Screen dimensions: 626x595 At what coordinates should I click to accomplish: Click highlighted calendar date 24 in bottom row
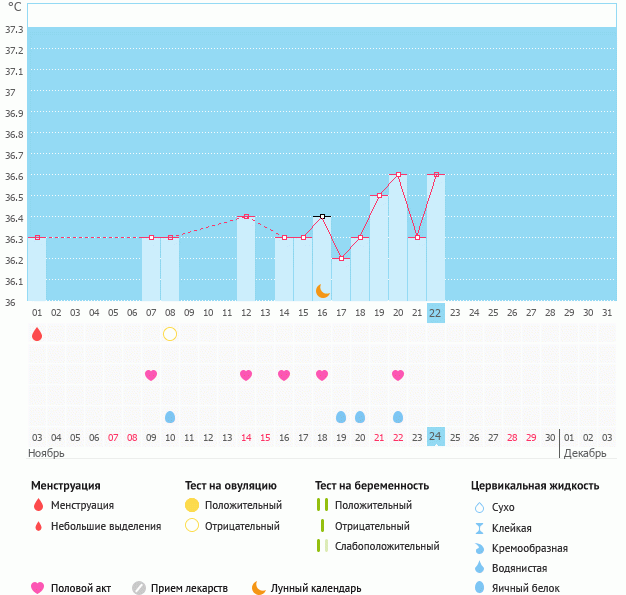(435, 436)
